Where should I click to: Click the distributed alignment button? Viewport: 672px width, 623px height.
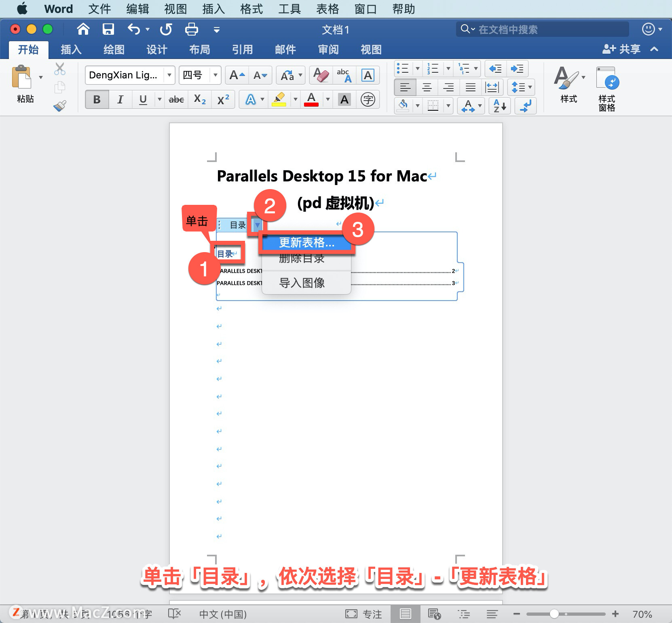(492, 87)
